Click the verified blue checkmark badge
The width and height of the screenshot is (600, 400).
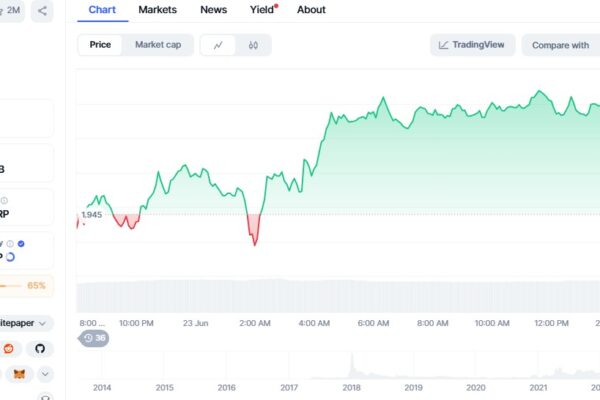pos(21,243)
